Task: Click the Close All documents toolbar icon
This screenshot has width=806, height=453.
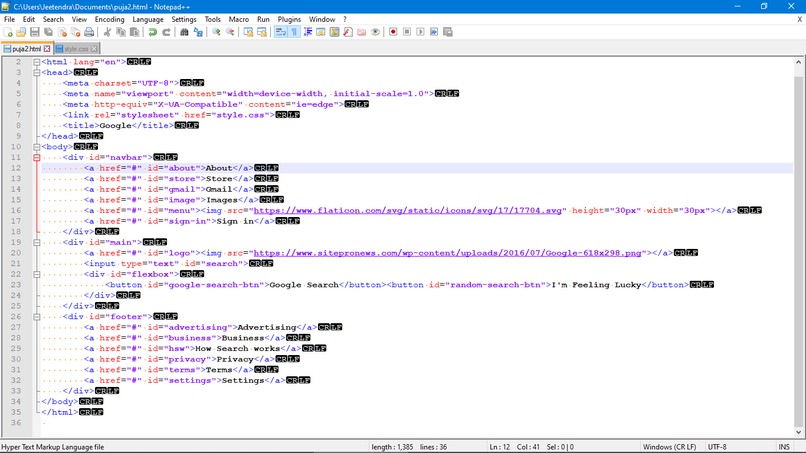Action: pyautogui.click(x=76, y=32)
